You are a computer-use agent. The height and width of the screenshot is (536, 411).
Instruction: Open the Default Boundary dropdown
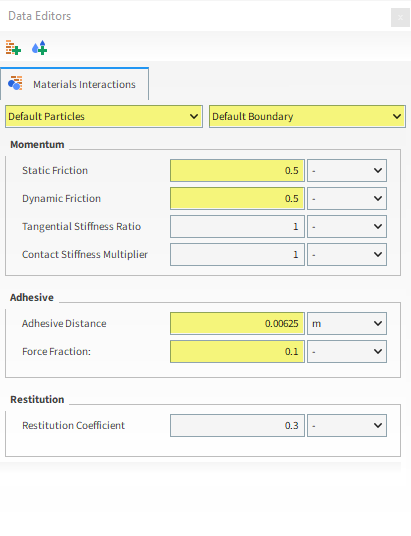click(307, 117)
